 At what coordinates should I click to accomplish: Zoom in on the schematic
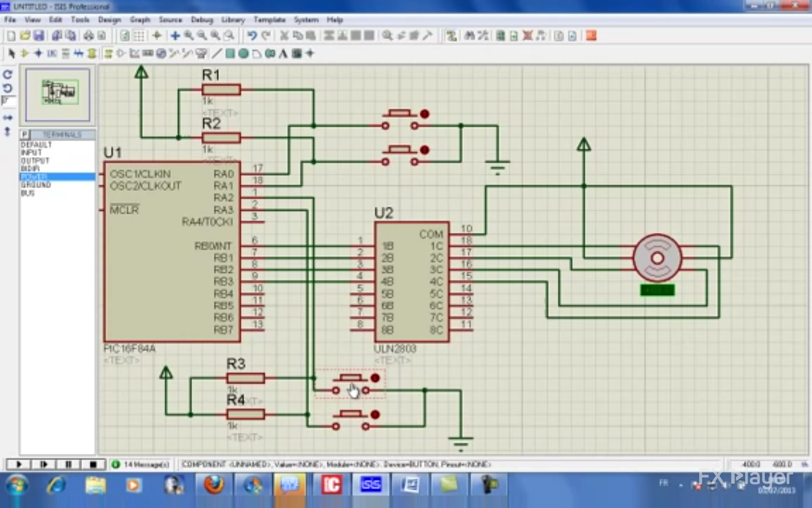coord(188,36)
